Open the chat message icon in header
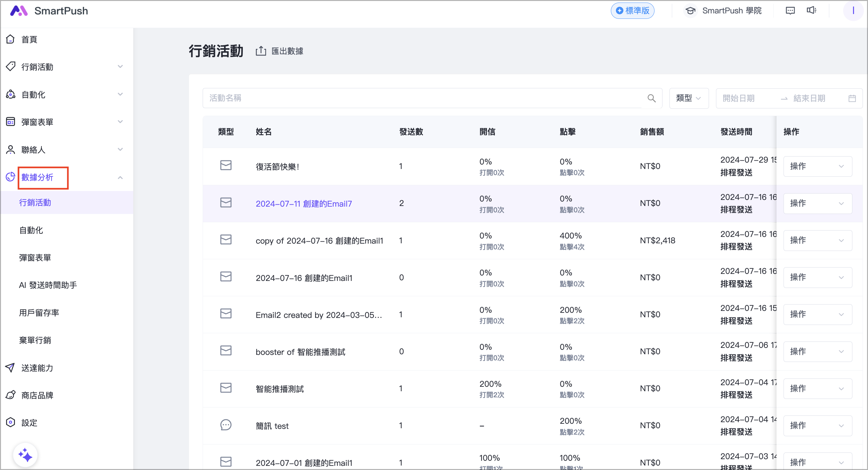The image size is (868, 470). tap(790, 11)
